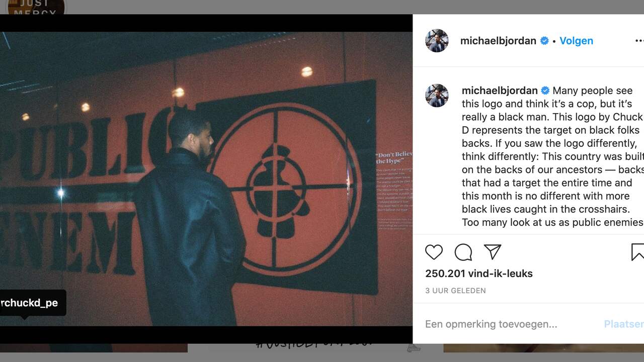
Task: Click the Volgen follow link
Action: pyautogui.click(x=576, y=41)
